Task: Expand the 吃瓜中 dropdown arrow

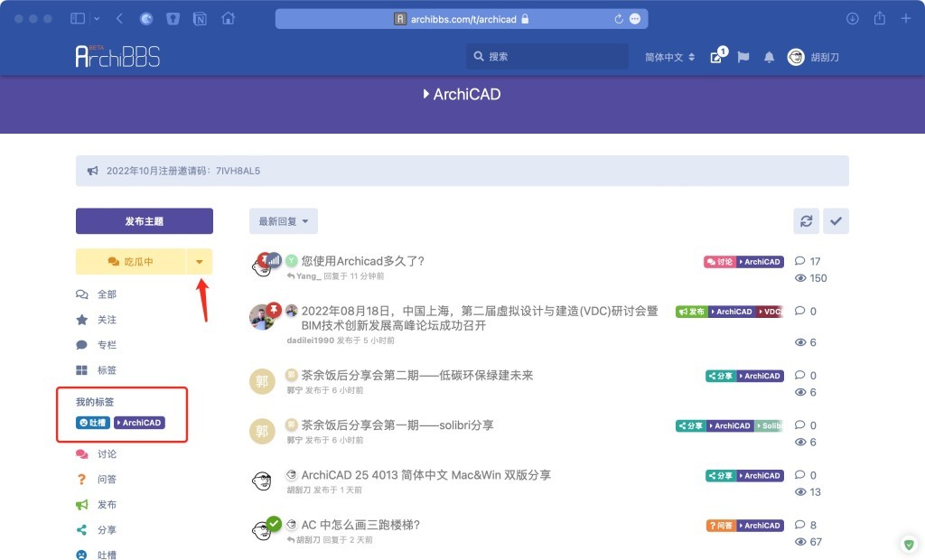Action: [x=200, y=261]
